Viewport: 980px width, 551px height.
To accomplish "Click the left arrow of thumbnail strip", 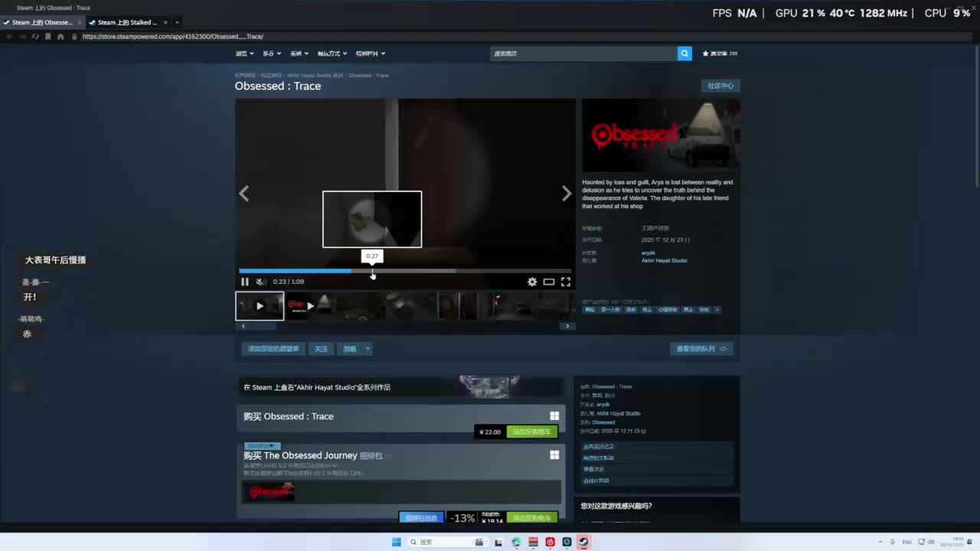I will coord(243,326).
